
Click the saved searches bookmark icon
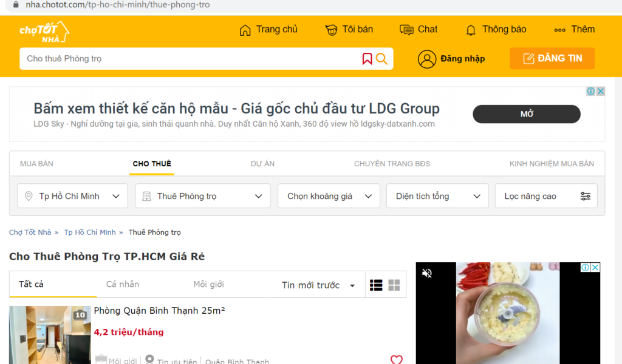coord(367,59)
